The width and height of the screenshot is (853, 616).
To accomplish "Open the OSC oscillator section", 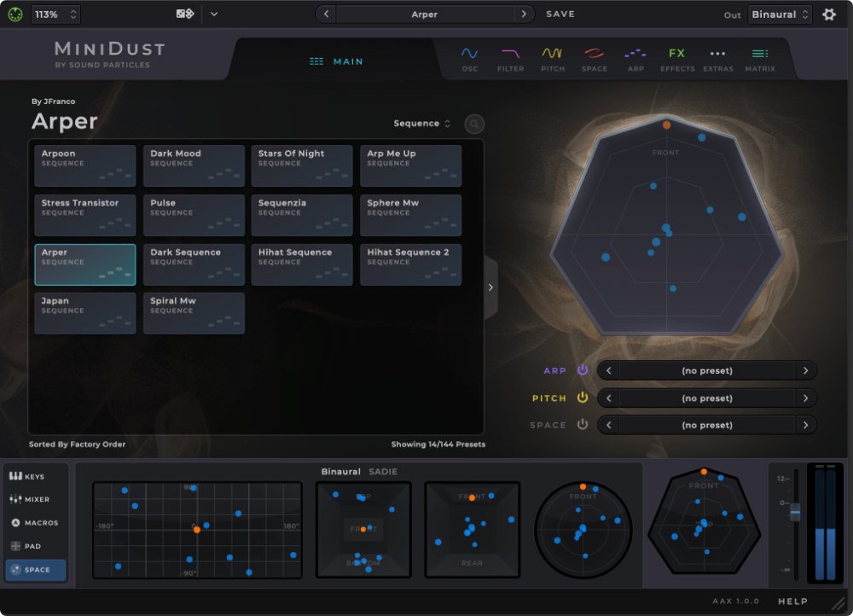I will pos(469,60).
